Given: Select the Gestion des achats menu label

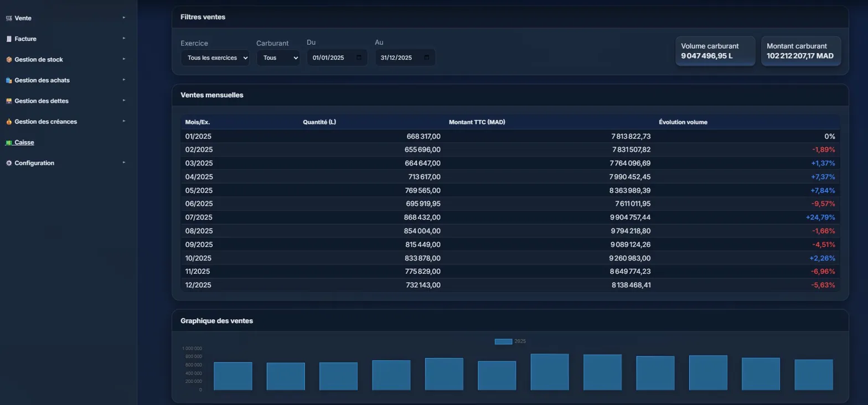Looking at the screenshot, I should pos(42,80).
